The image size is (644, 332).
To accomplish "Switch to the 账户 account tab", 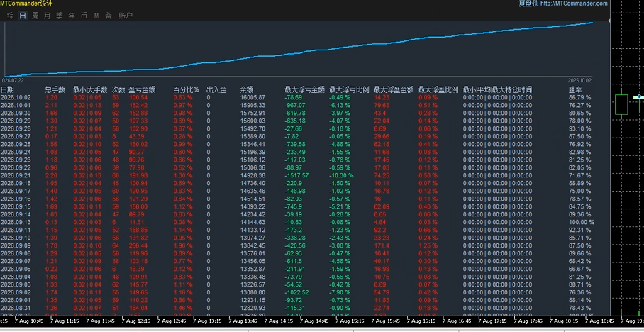I will click(126, 16).
